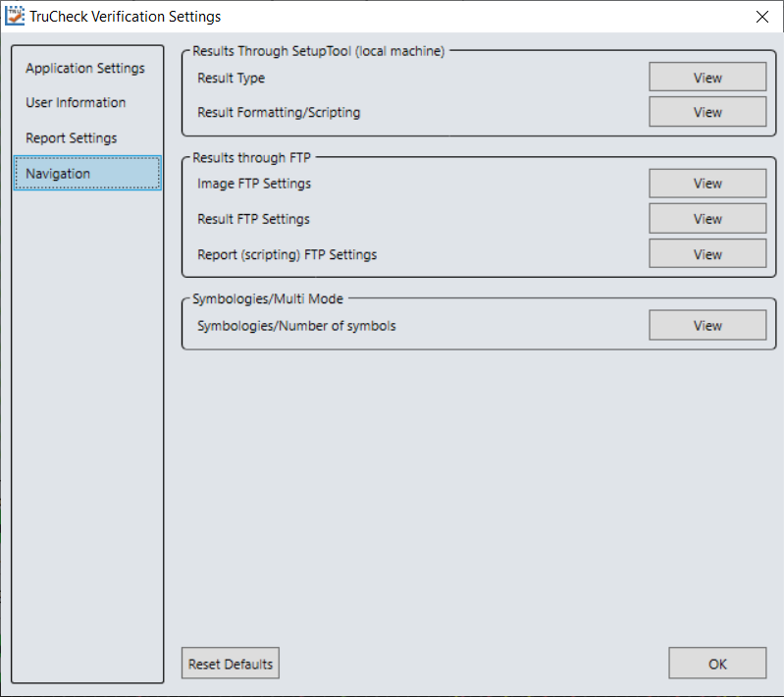Click the 'Image FTP Settings' label text
This screenshot has width=784, height=697.
pos(254,184)
